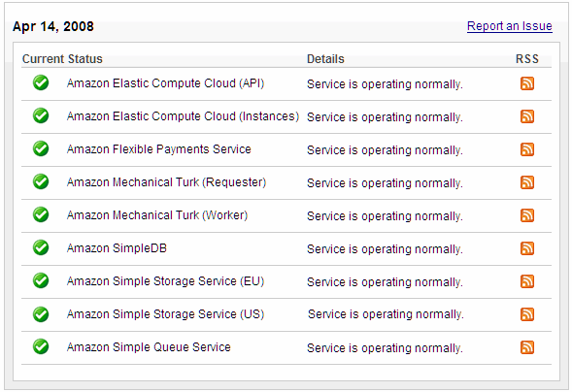
Task: Click the Current Status column header
Action: tap(62, 58)
